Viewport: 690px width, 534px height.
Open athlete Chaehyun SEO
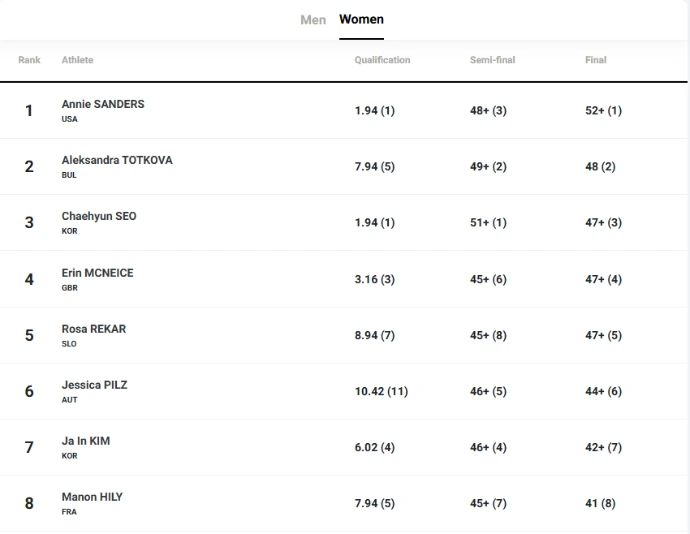(x=99, y=216)
